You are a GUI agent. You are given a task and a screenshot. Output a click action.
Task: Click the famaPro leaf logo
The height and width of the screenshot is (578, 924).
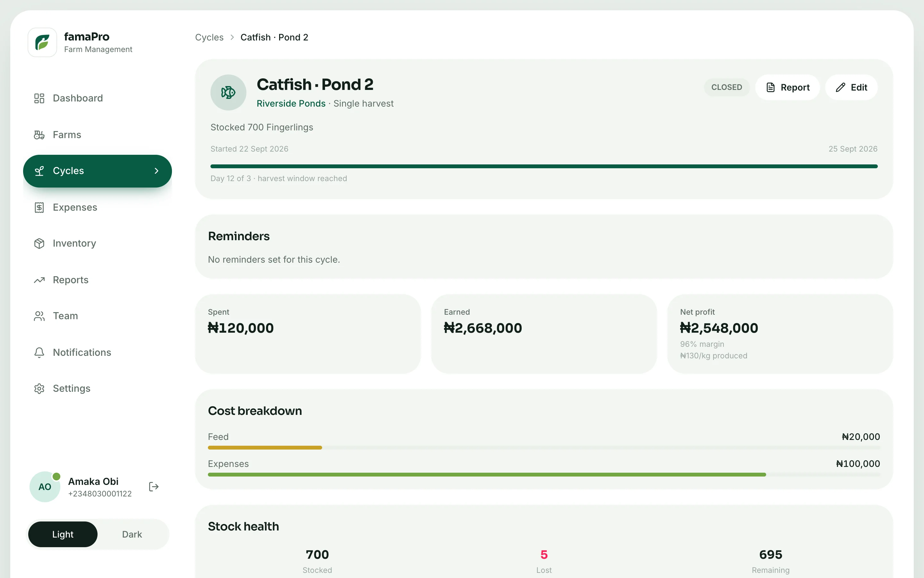42,42
